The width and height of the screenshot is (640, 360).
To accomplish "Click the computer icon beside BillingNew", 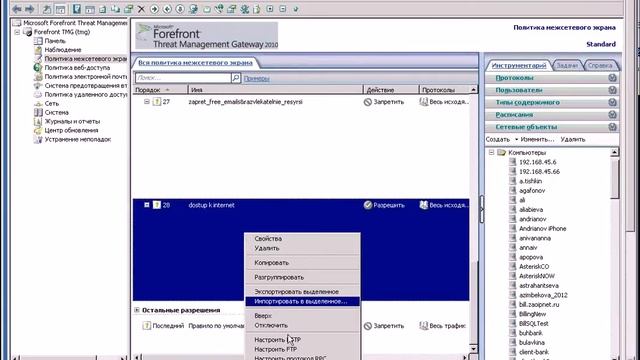I will coord(513,314).
